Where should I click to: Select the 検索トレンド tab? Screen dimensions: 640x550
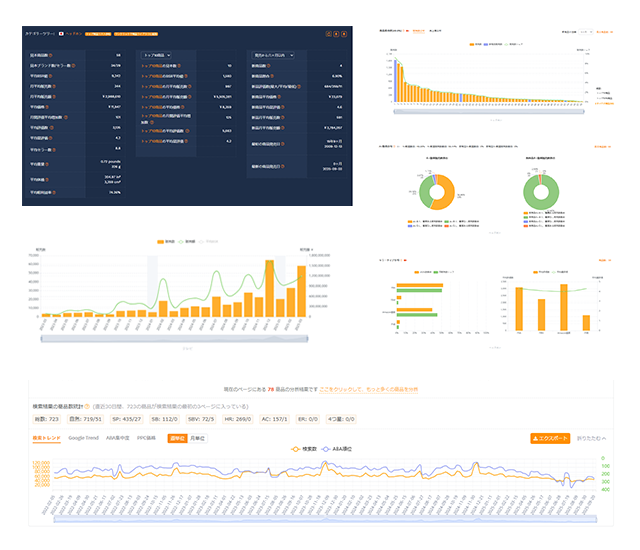point(46,438)
